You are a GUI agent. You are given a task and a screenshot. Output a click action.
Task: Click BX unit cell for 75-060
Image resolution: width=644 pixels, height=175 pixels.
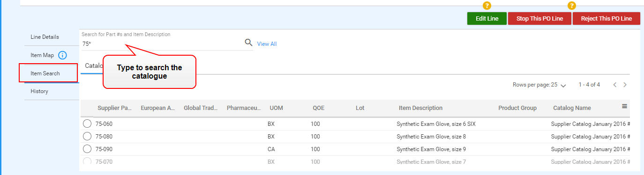click(x=271, y=124)
